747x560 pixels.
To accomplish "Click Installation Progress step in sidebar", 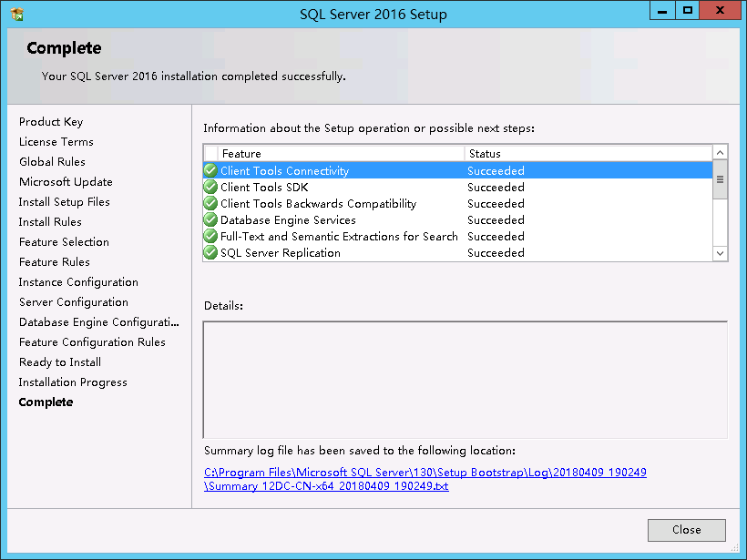I will (x=73, y=382).
